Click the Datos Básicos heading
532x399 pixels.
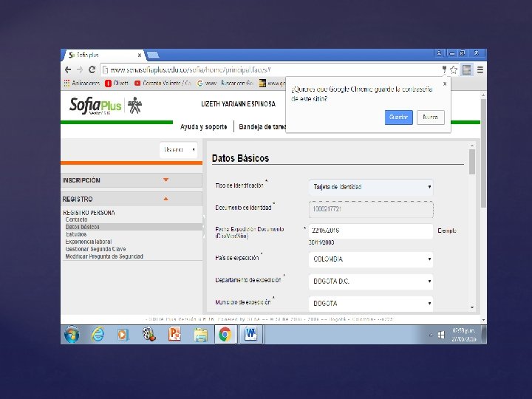(x=240, y=158)
